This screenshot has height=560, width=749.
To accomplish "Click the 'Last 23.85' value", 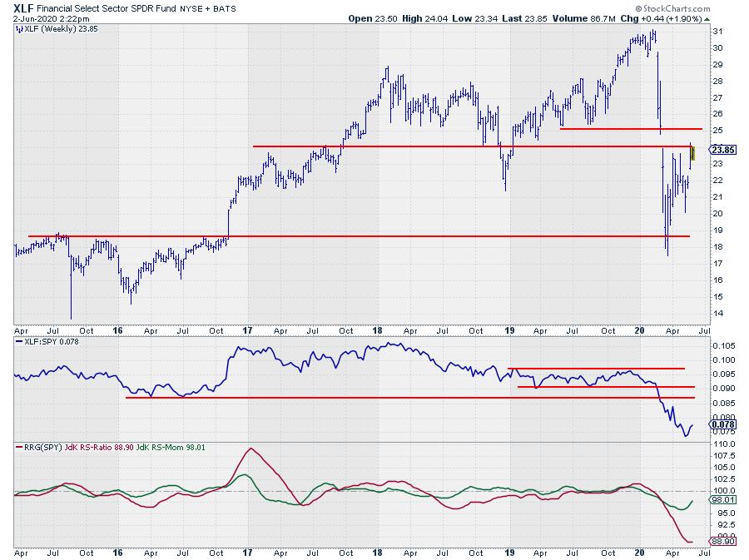I will click(524, 18).
